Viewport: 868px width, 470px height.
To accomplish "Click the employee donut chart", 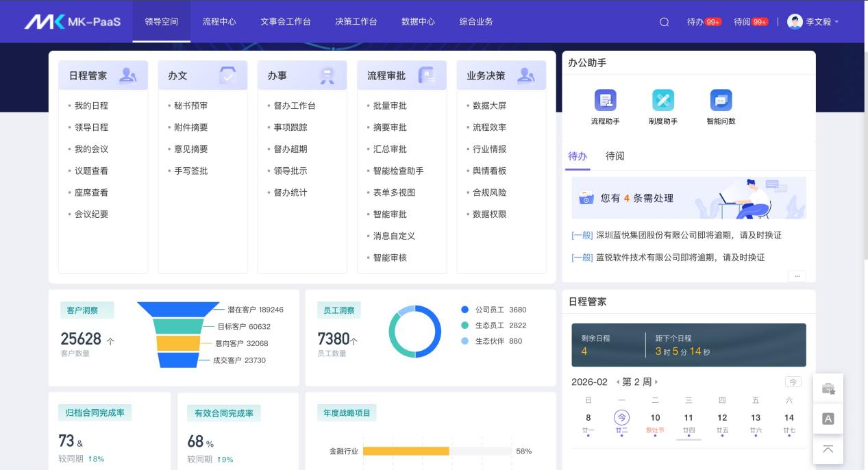I will (x=415, y=331).
